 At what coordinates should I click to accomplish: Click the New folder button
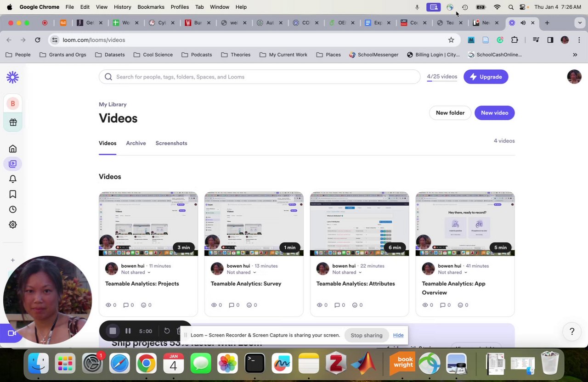450,113
